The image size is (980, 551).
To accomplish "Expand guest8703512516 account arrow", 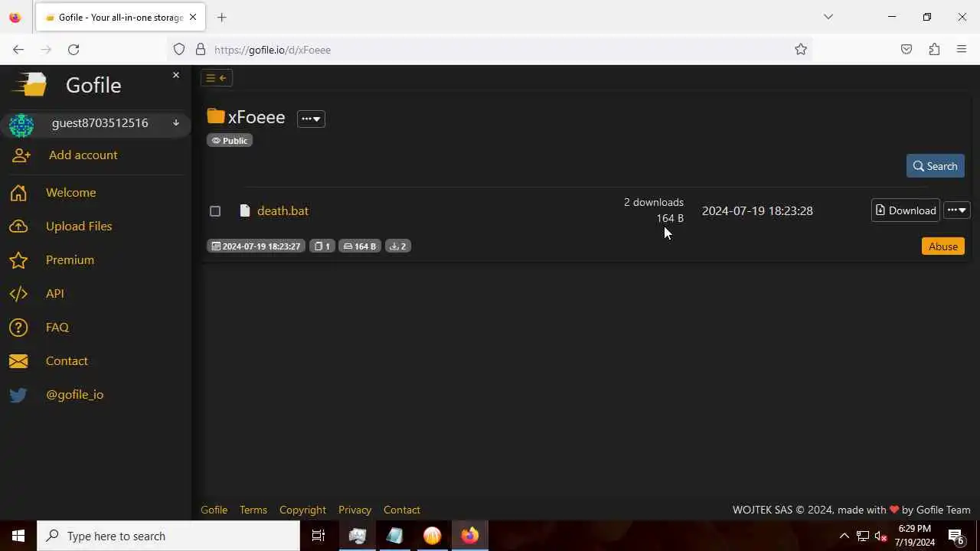I will (x=176, y=123).
